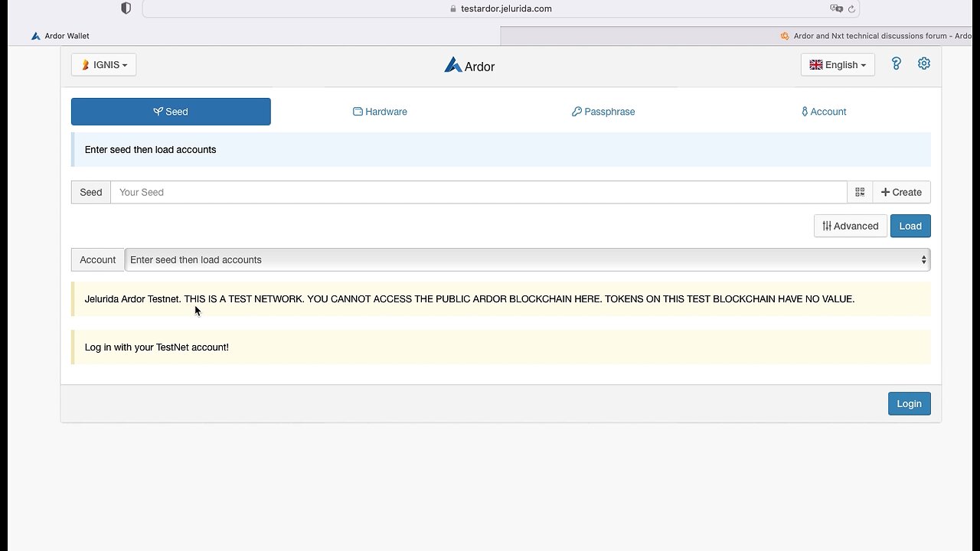This screenshot has height=551, width=980.
Task: Switch to the Seed login tab
Action: pyautogui.click(x=171, y=112)
